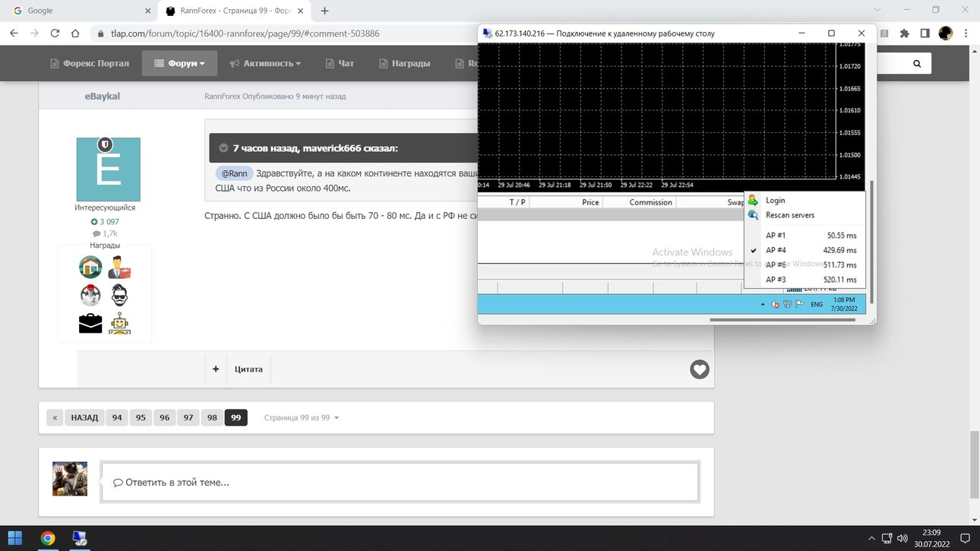The image size is (980, 551).
Task: Close the RannForex browser tab
Action: tap(302, 11)
